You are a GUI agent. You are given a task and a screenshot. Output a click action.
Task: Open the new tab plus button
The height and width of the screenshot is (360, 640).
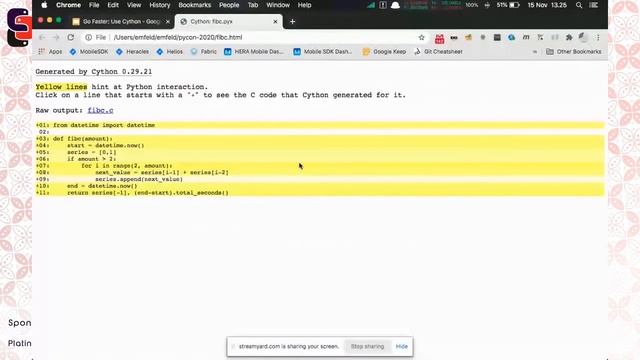pos(292,22)
